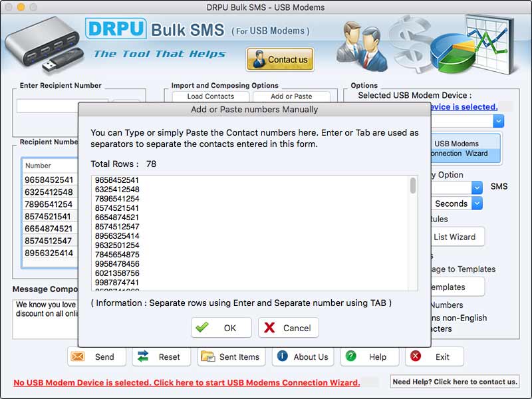Click the Send envelope icon
This screenshot has width=532, height=399.
point(82,357)
